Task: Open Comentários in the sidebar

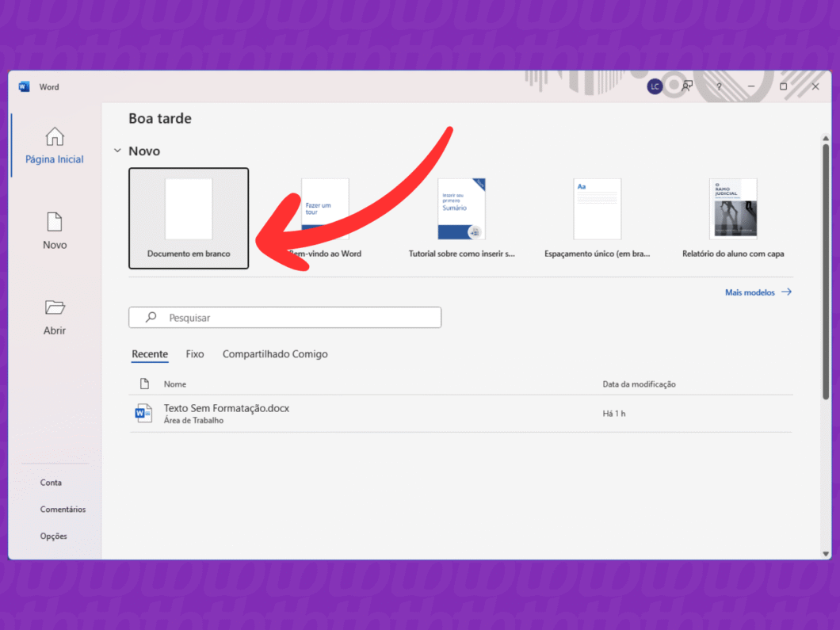Action: (x=63, y=510)
